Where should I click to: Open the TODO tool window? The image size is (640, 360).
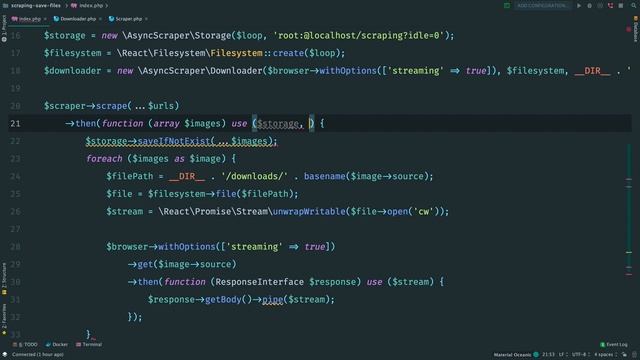click(x=25, y=344)
